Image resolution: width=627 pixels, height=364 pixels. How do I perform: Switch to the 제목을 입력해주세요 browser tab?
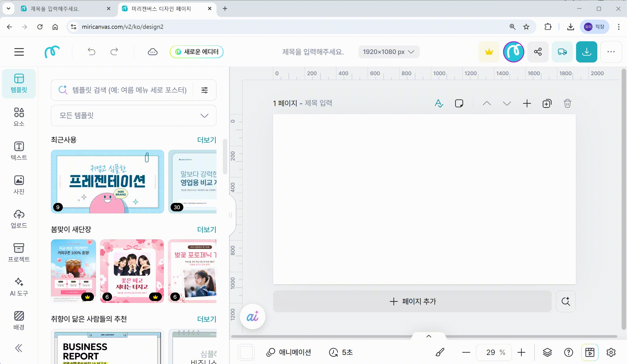click(x=55, y=9)
